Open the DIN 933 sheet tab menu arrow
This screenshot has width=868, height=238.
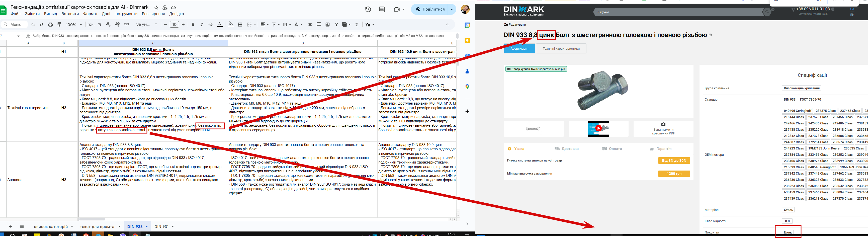pos(147,226)
